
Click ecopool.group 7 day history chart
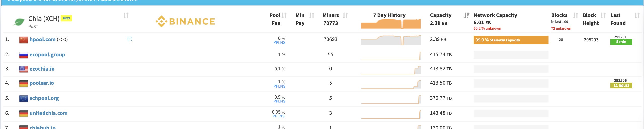(391, 56)
